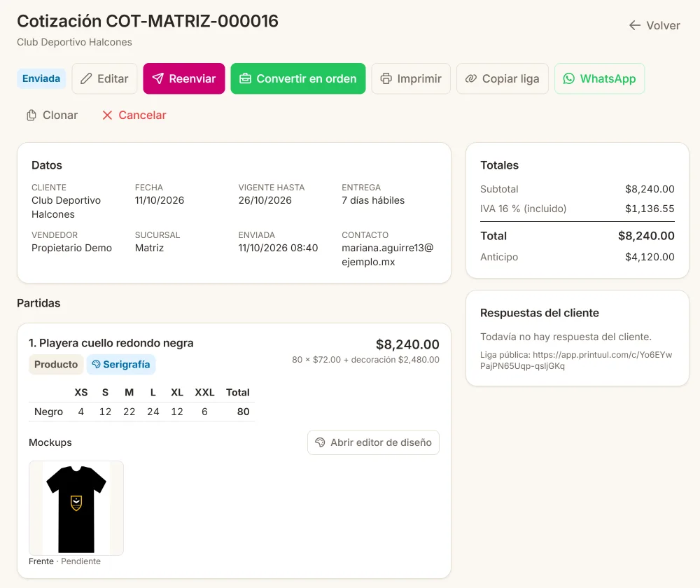The image size is (700, 588).
Task: Print the quote with Imprimir
Action: coord(411,78)
